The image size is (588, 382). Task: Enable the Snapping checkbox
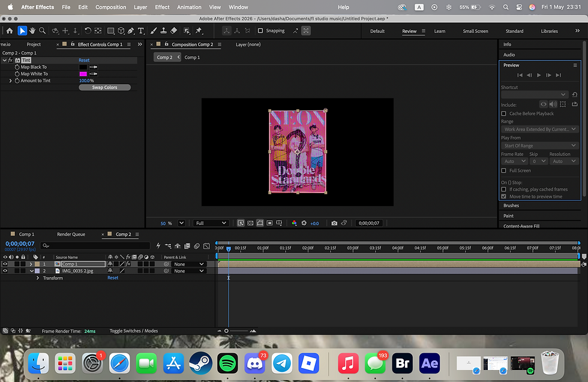(260, 31)
